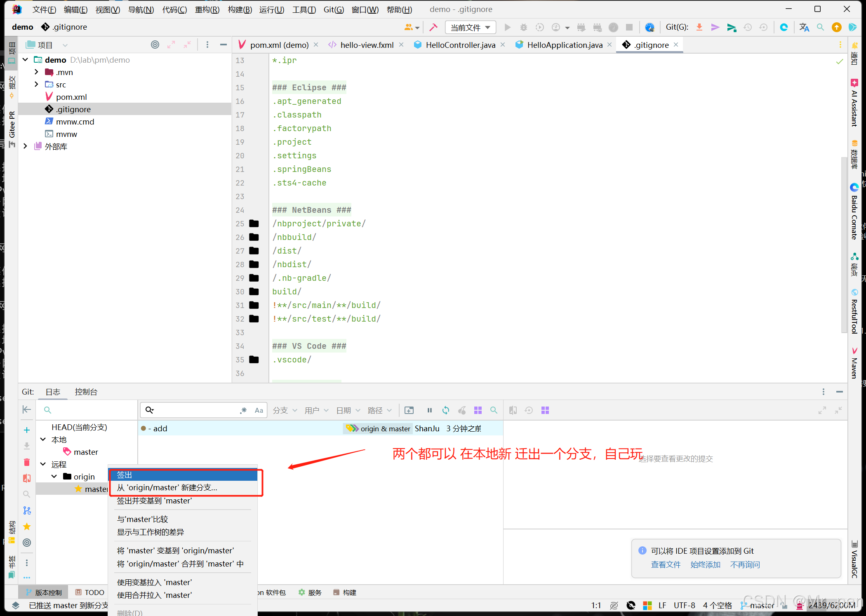Select 签出 from the context menu
The width and height of the screenshot is (866, 616).
[x=125, y=475]
